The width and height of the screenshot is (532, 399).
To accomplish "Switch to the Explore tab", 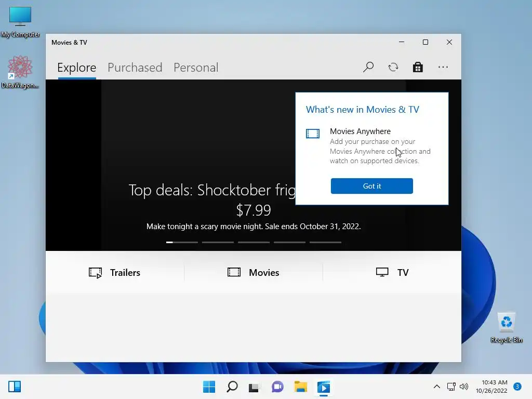I will [77, 68].
